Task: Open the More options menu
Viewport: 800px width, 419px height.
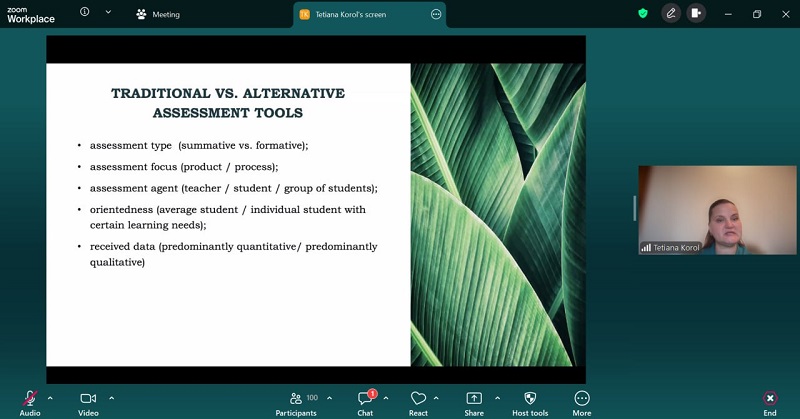Action: tap(582, 399)
